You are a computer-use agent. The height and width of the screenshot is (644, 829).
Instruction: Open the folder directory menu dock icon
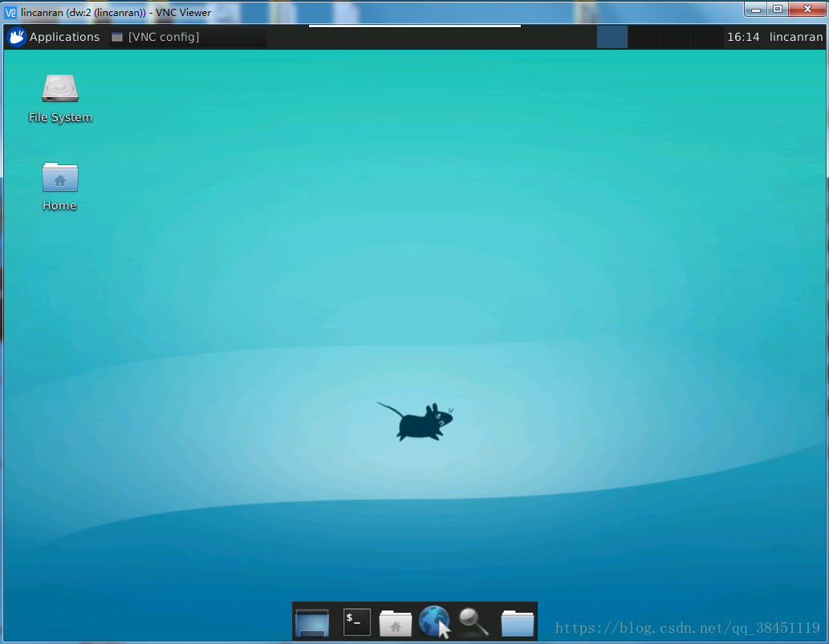tap(517, 623)
